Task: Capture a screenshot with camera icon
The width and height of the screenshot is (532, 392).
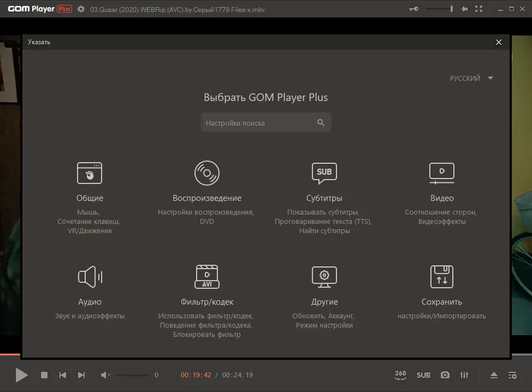Action: (445, 375)
